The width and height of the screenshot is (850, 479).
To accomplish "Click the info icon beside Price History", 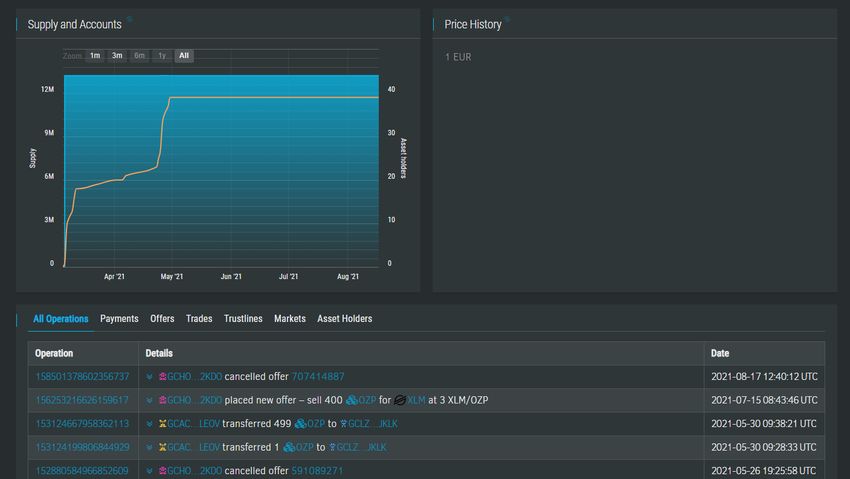I will [x=507, y=20].
